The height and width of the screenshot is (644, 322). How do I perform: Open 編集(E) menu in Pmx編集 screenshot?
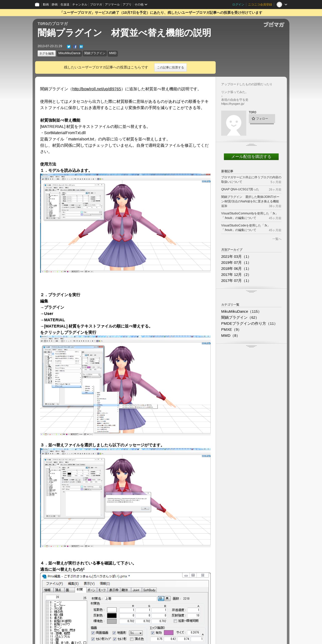73,584
